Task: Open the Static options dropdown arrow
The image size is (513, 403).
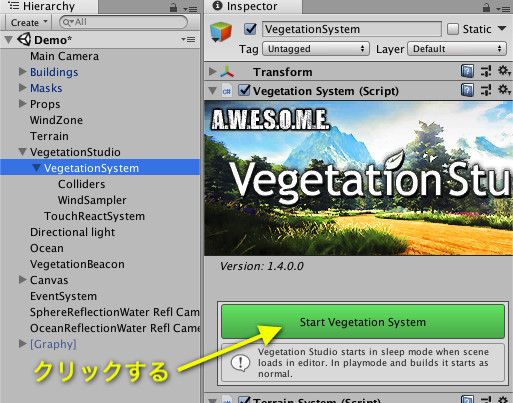Action: point(502,29)
